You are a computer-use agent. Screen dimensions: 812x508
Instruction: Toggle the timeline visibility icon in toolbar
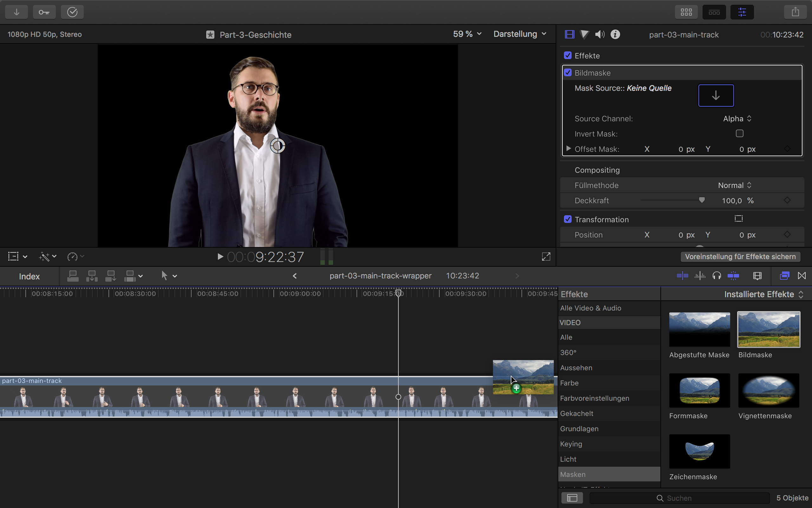714,12
